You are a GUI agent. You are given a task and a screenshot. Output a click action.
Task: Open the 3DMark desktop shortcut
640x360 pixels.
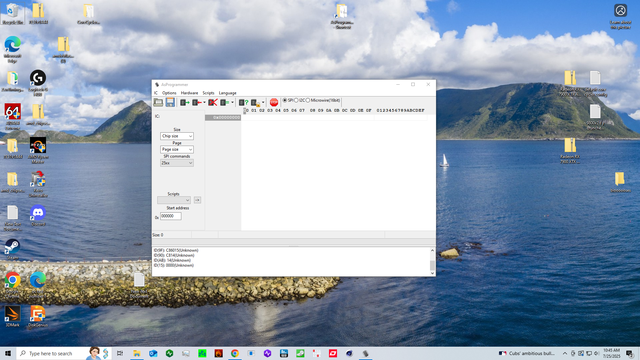coord(13,316)
